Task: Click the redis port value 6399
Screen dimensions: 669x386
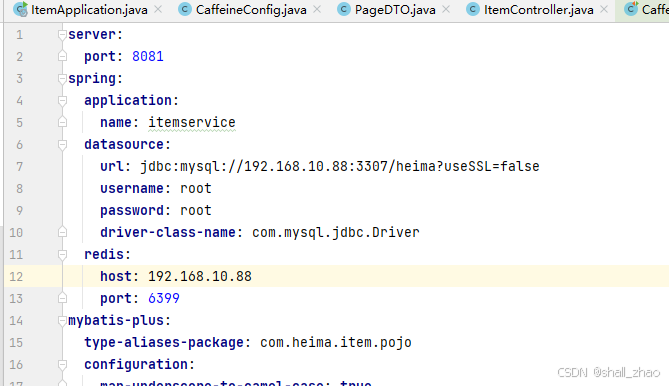Action: [x=164, y=298]
